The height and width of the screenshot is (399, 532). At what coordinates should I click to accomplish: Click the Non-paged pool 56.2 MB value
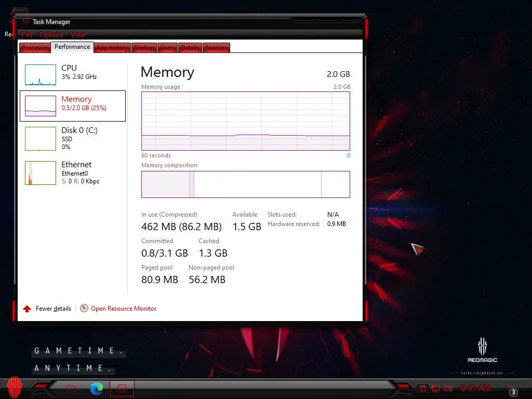[x=207, y=280]
